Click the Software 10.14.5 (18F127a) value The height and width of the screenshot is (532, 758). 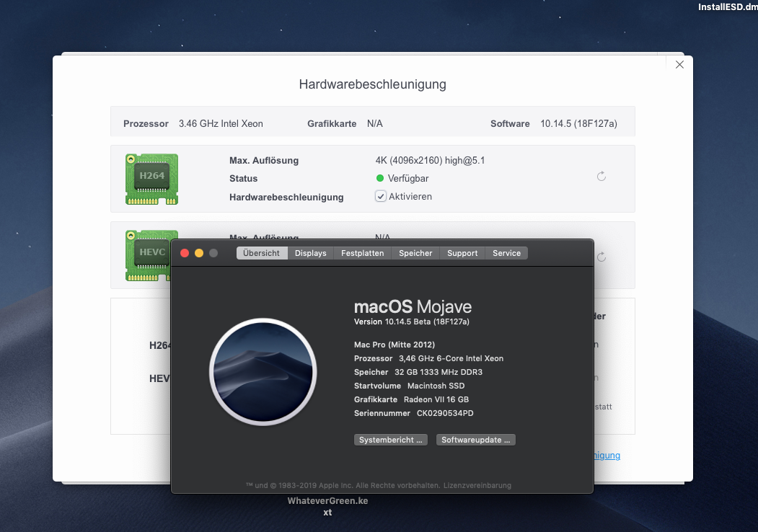(x=578, y=124)
